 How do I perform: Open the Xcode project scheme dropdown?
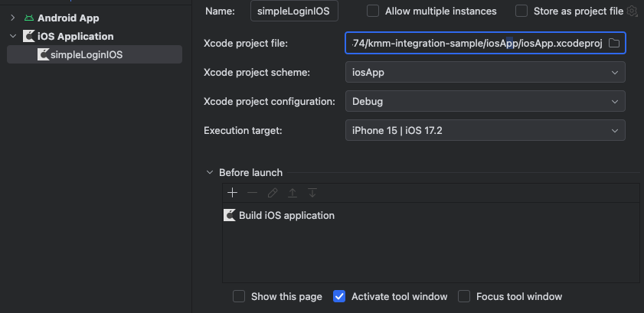(x=485, y=73)
